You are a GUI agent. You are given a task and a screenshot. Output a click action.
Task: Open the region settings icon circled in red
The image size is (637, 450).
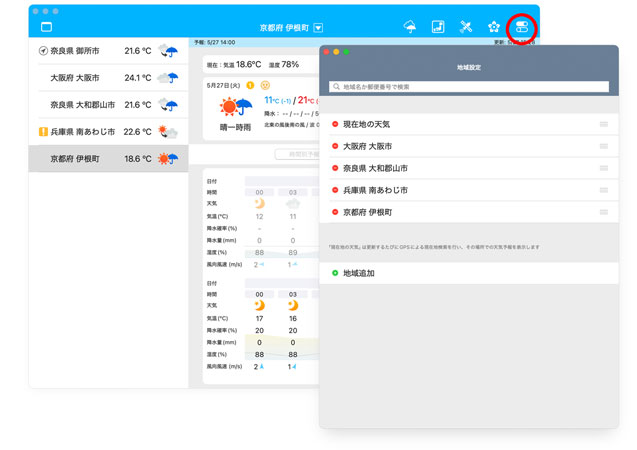[522, 27]
